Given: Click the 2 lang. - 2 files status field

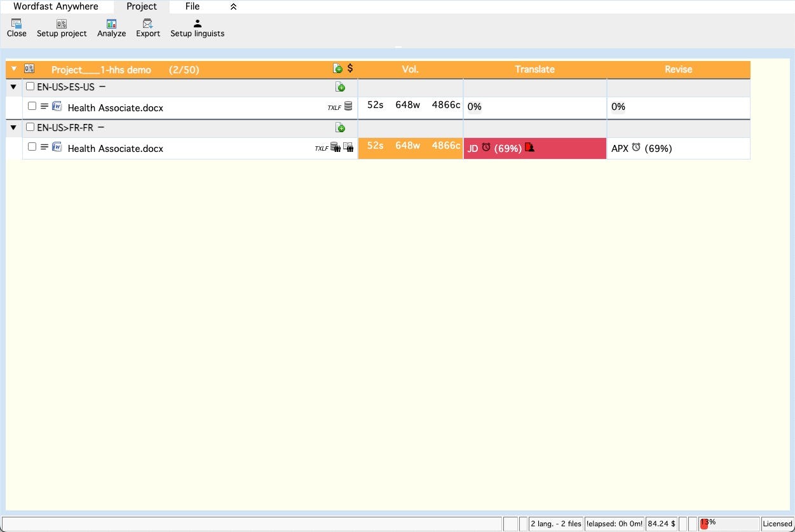Looking at the screenshot, I should pyautogui.click(x=555, y=523).
